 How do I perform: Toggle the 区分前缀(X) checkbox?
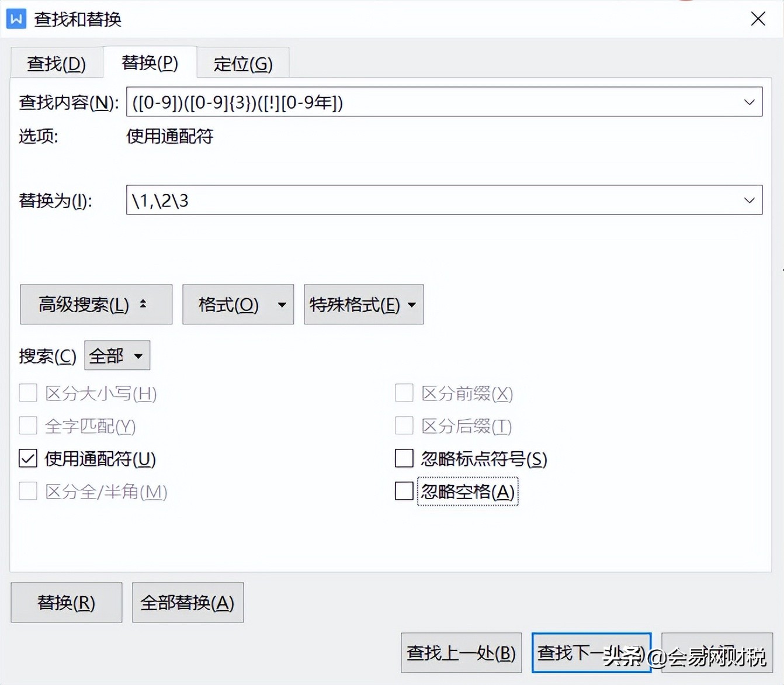[404, 393]
